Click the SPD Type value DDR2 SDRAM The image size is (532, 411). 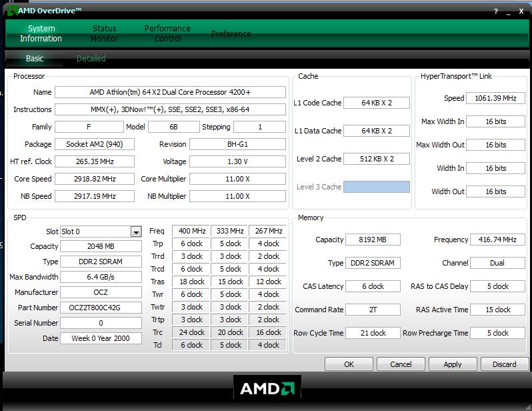pos(101,262)
